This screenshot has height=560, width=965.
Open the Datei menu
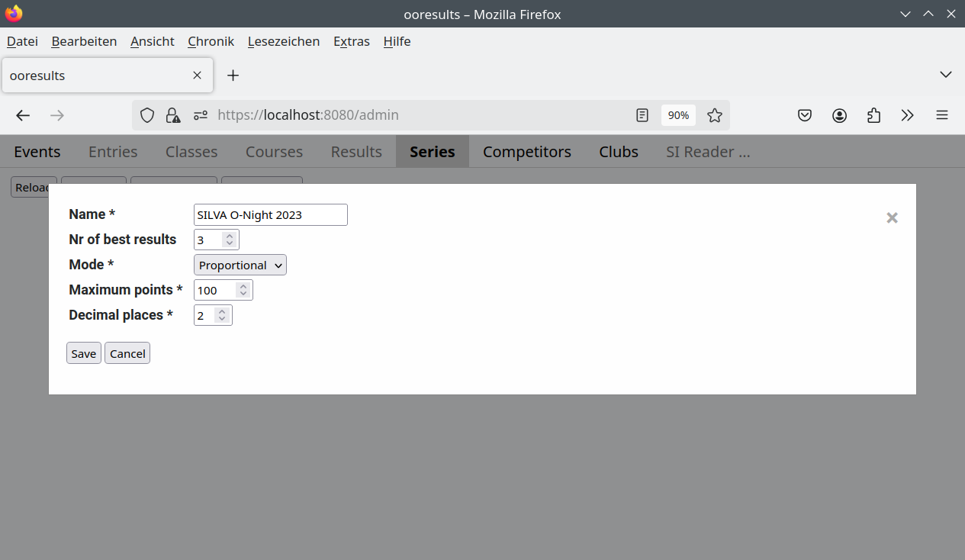point(22,41)
